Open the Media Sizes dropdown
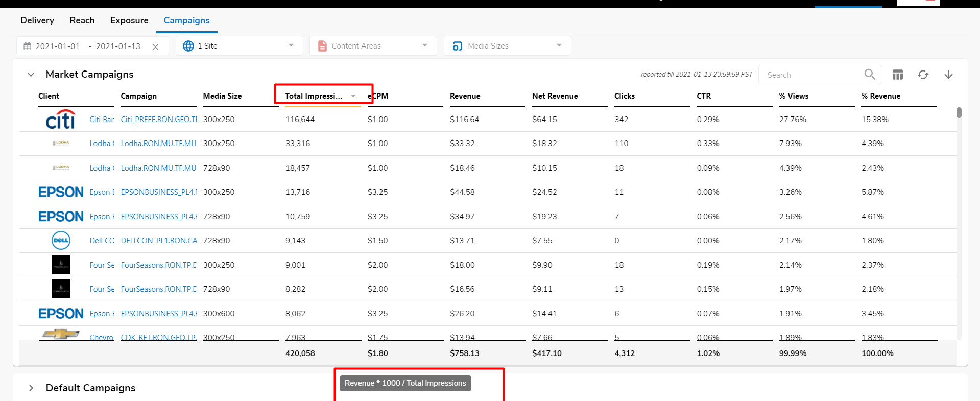Viewport: 980px width, 401px height. pyautogui.click(x=507, y=46)
